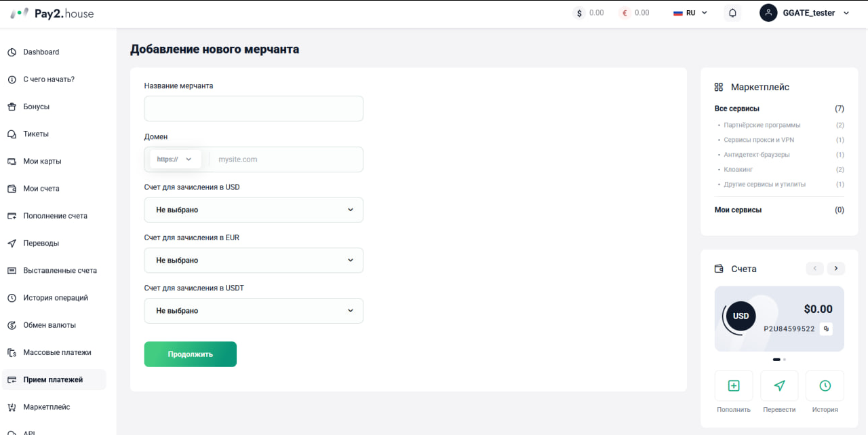Open Клоакинг category
This screenshot has width=868, height=435.
coord(738,169)
